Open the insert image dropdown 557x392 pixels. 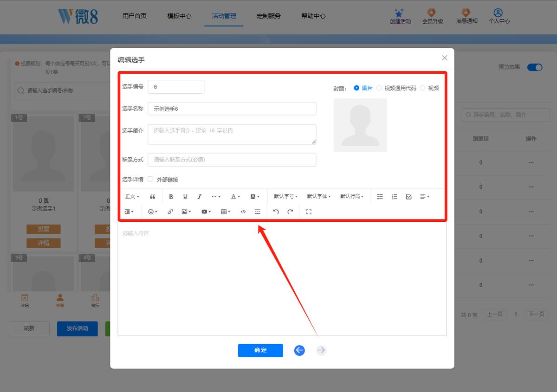tap(186, 212)
